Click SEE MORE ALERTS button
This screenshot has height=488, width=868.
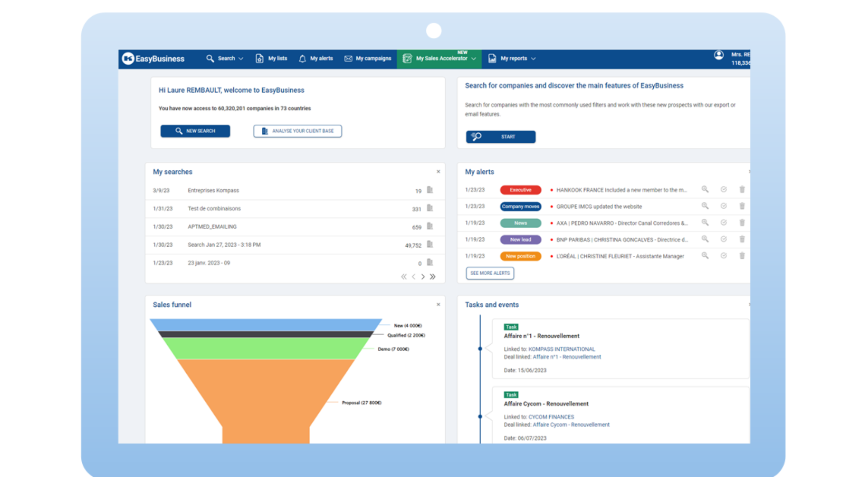pos(490,273)
